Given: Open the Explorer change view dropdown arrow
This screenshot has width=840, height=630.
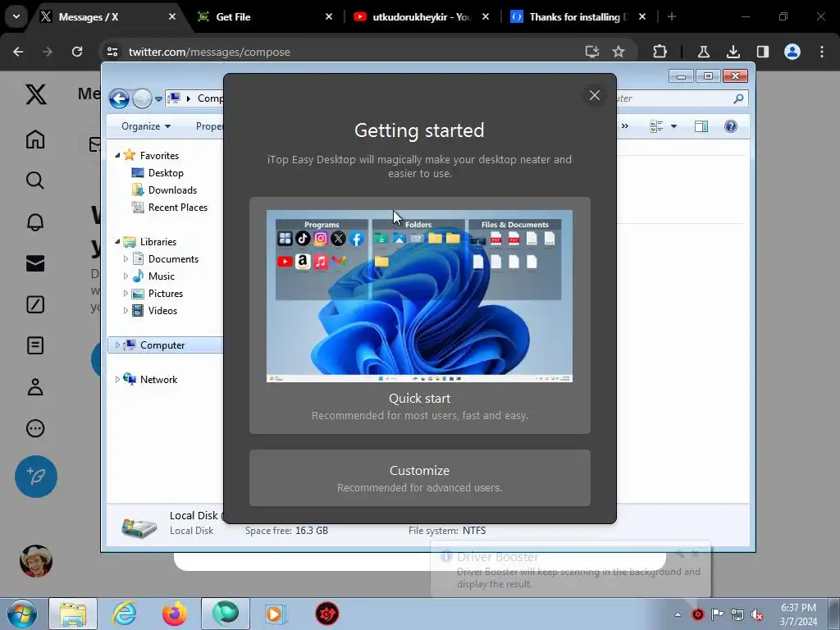Looking at the screenshot, I should click(674, 126).
